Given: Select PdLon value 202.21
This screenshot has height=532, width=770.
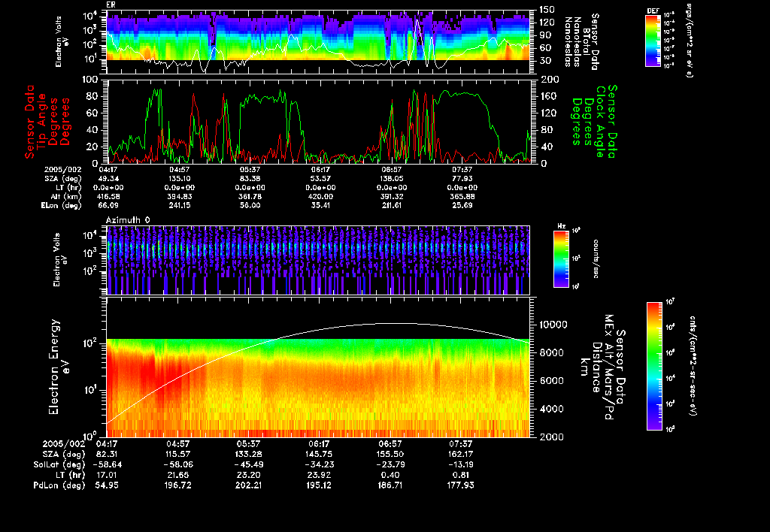Looking at the screenshot, I should coord(248,485).
